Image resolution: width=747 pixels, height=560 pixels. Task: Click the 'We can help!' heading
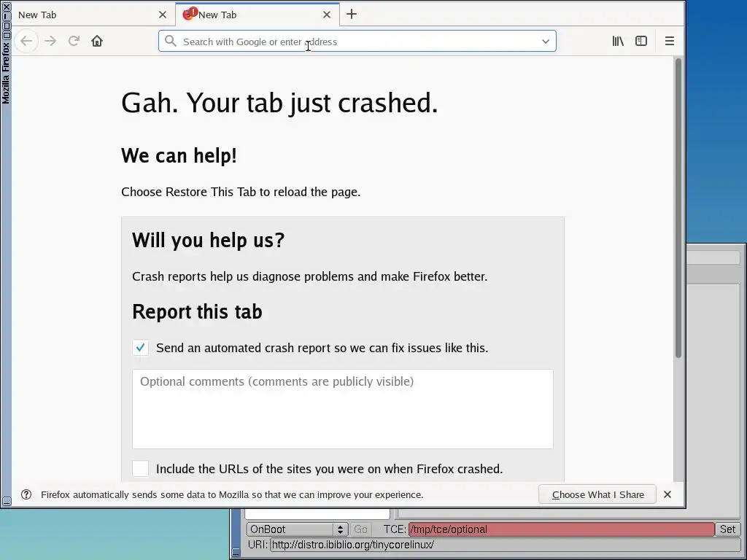tap(179, 156)
